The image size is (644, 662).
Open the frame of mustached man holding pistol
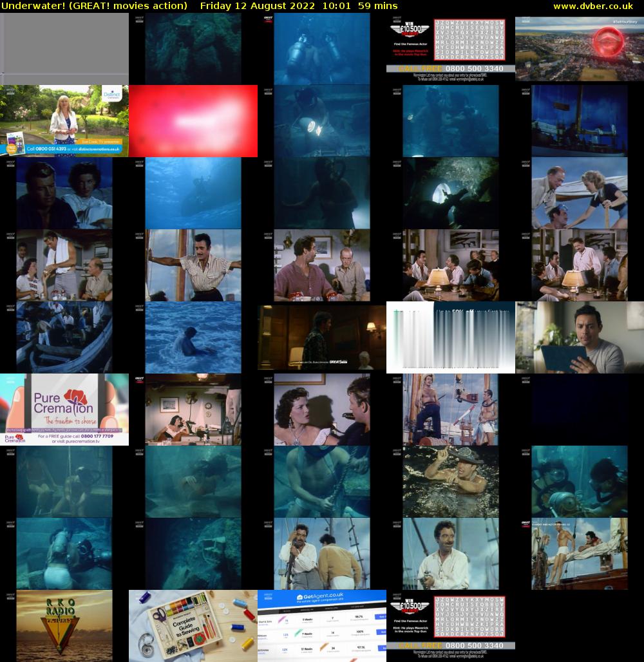(x=451, y=554)
